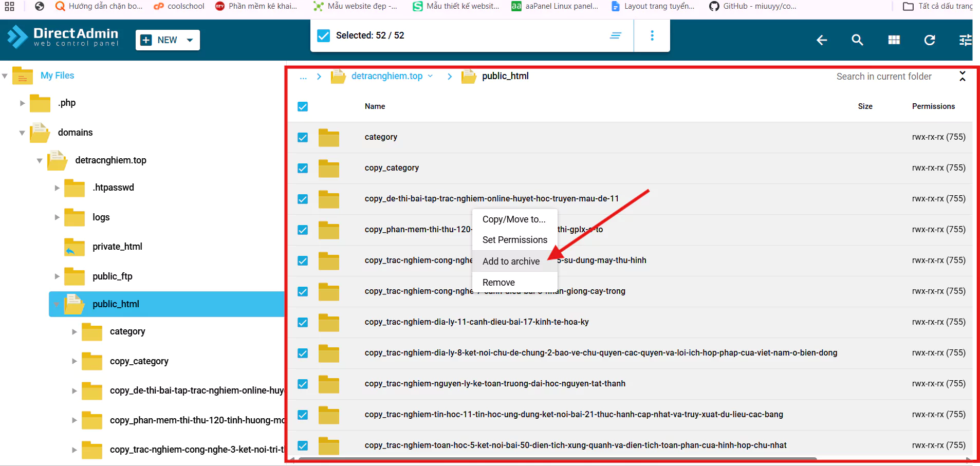
Task: Uncheck the category folder checkbox
Action: [x=303, y=137]
